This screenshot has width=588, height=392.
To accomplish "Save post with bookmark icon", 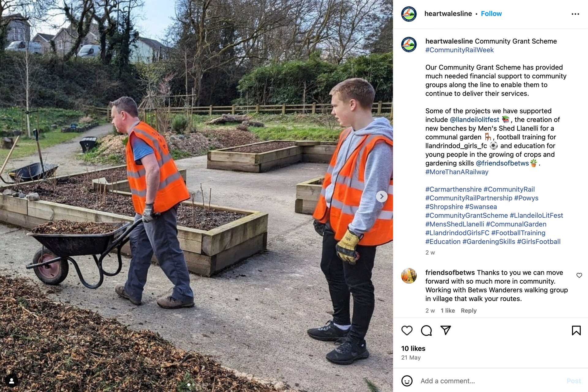I will [x=576, y=330].
